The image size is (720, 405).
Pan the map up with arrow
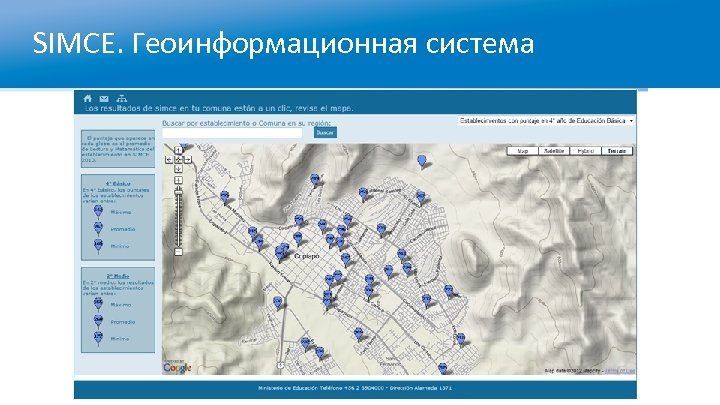tap(178, 151)
